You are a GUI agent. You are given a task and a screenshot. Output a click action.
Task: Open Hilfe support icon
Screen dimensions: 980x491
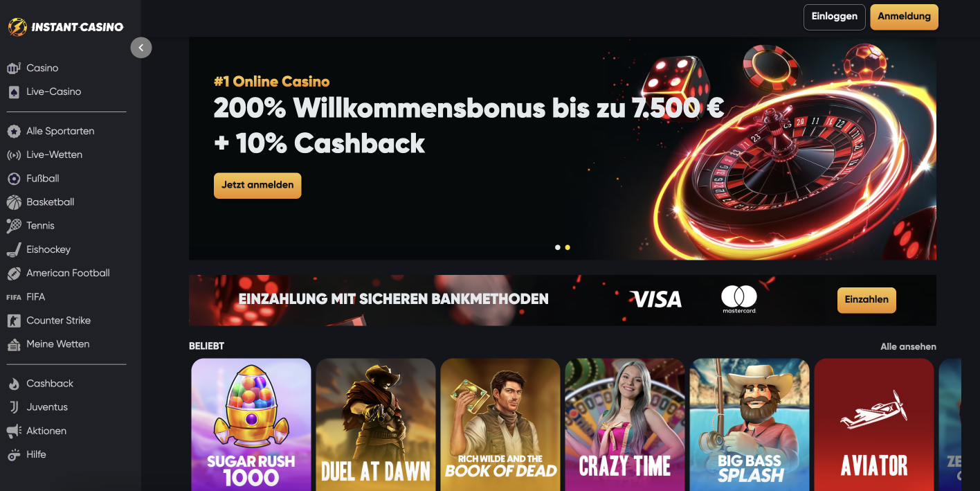click(14, 455)
